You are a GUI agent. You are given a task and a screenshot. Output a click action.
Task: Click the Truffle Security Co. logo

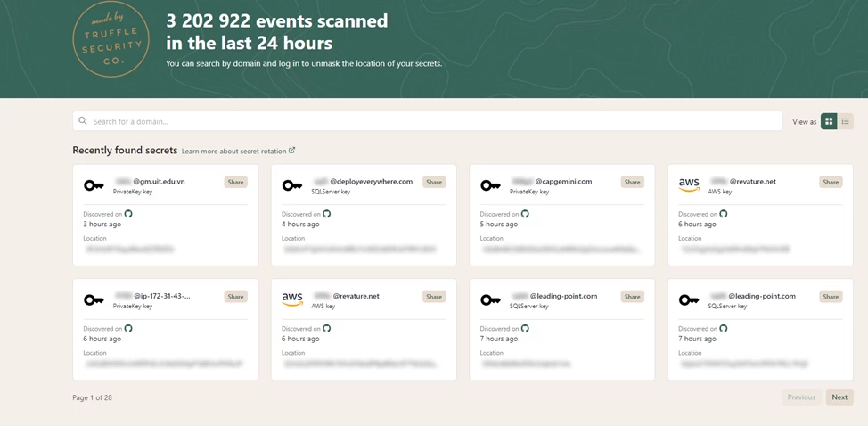[111, 39]
